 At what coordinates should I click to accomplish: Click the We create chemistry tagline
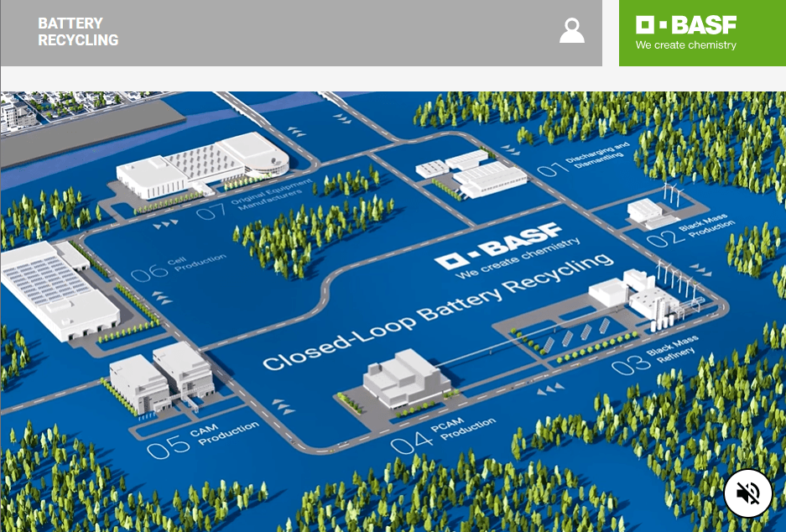(684, 44)
